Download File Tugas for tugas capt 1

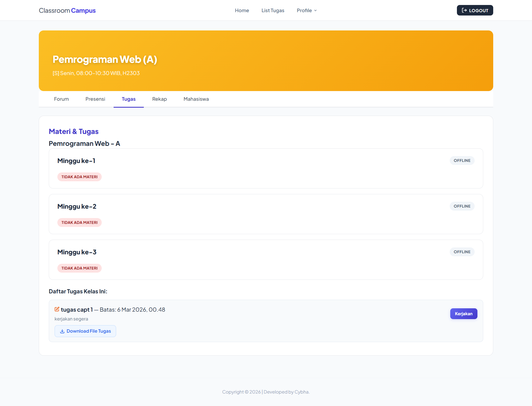click(85, 331)
